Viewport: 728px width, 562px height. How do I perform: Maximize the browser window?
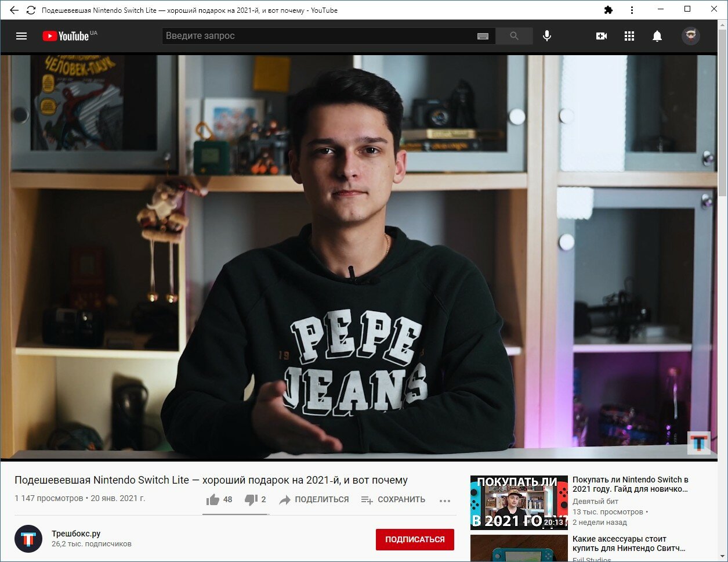point(687,9)
